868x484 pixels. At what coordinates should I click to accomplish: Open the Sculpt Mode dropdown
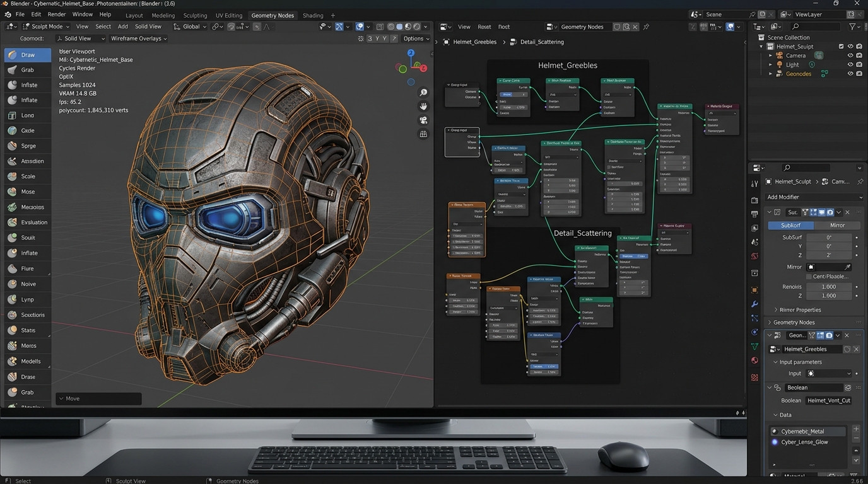coord(47,26)
